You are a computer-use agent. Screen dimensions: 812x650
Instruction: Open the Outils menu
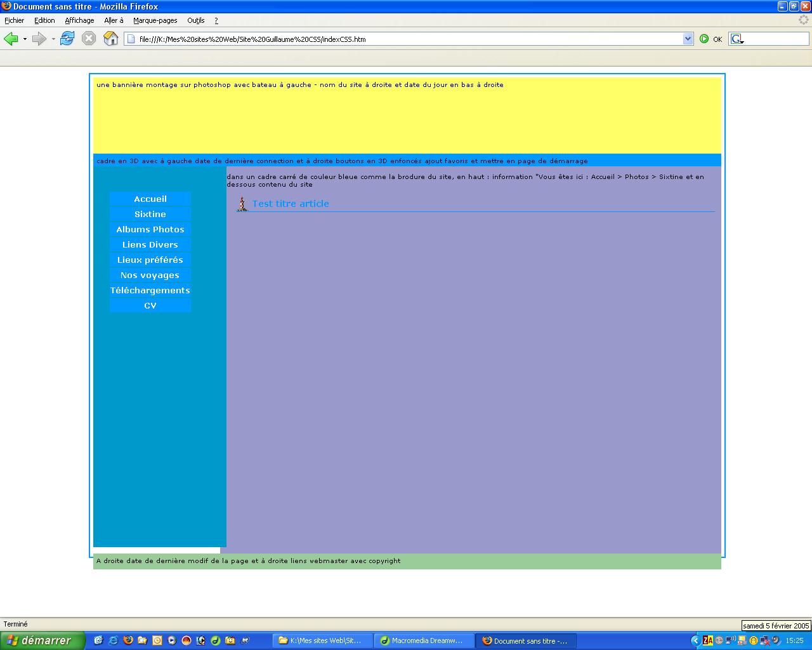coord(195,20)
